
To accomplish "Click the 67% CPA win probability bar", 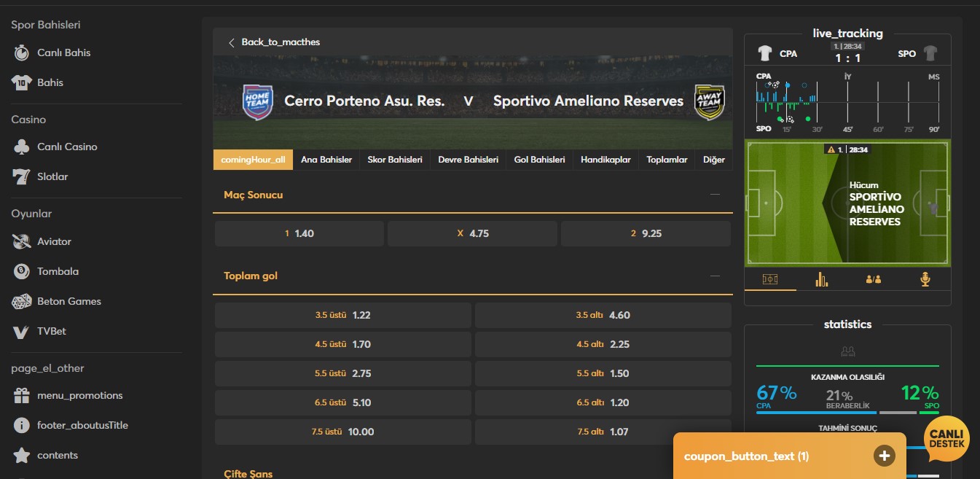I will [817, 413].
